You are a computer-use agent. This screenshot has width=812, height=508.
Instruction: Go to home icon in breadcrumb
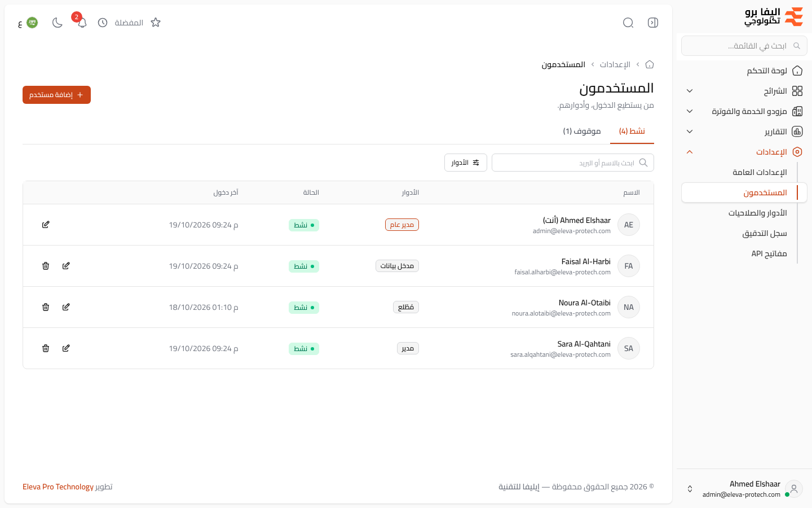tap(650, 64)
